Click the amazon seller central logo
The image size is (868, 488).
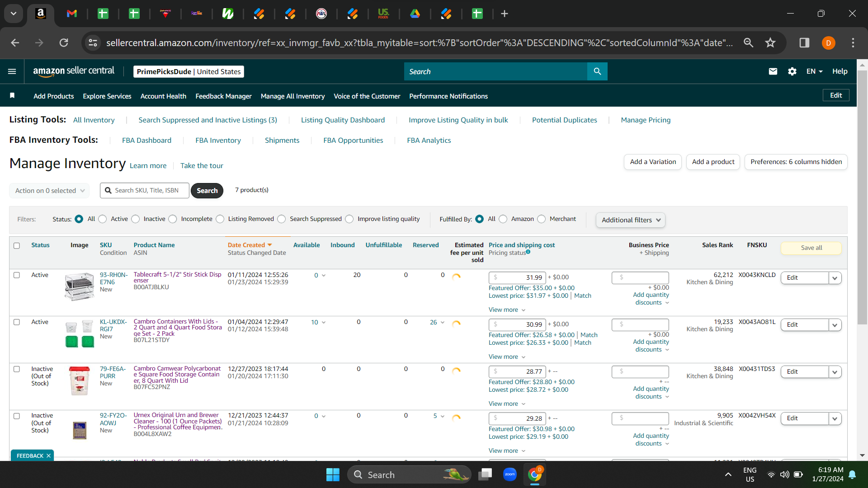point(74,71)
